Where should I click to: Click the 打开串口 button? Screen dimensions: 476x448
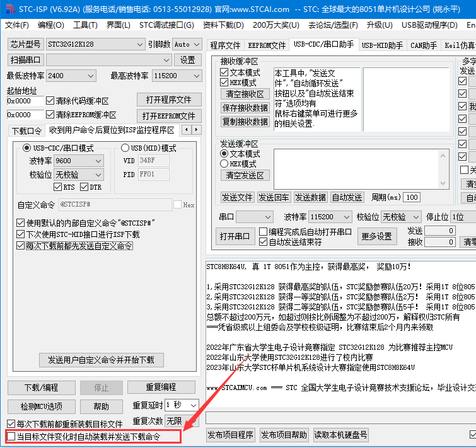tap(235, 236)
